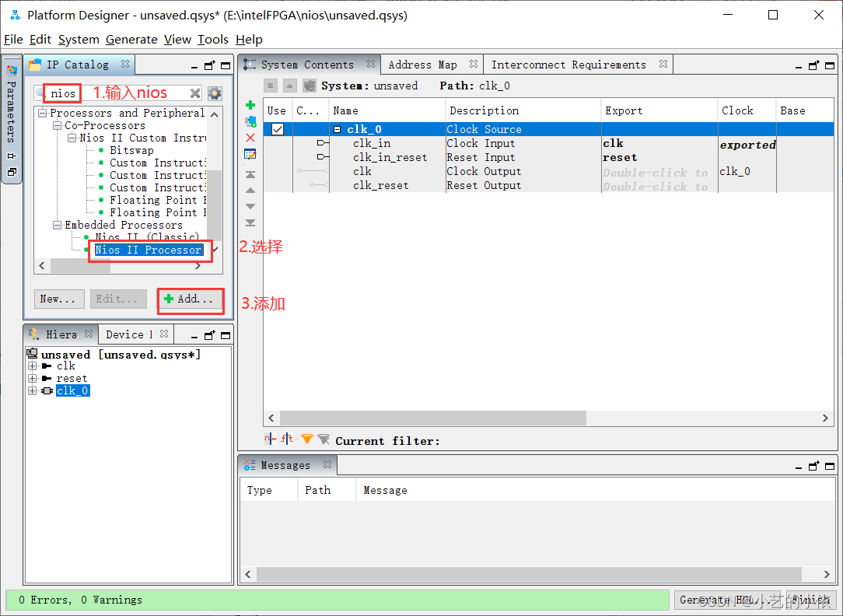Collapse the clk_0 row in System Contents
The width and height of the screenshot is (843, 616).
pyautogui.click(x=337, y=130)
